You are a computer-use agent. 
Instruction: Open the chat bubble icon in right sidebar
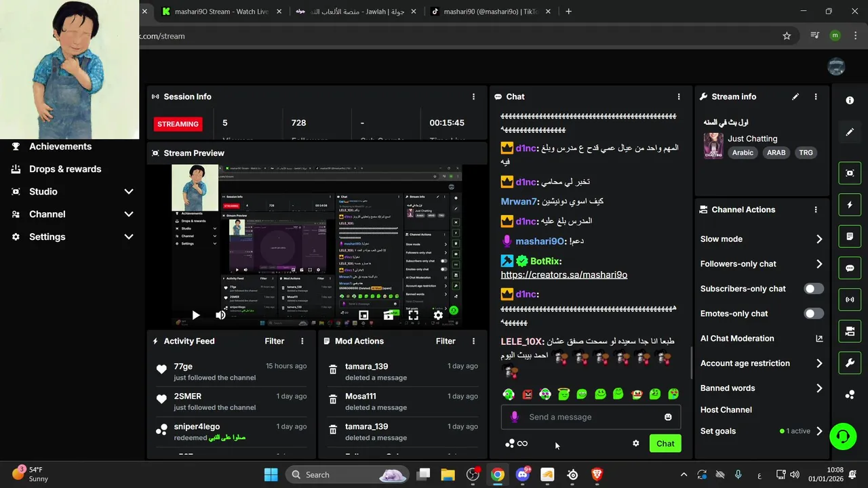[x=850, y=268]
